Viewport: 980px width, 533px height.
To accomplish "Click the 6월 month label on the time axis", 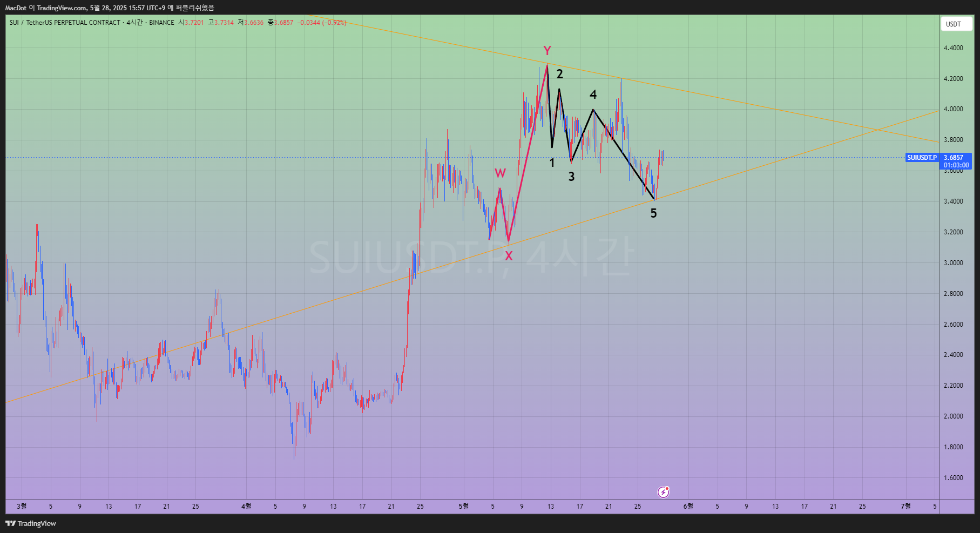I will [x=688, y=507].
